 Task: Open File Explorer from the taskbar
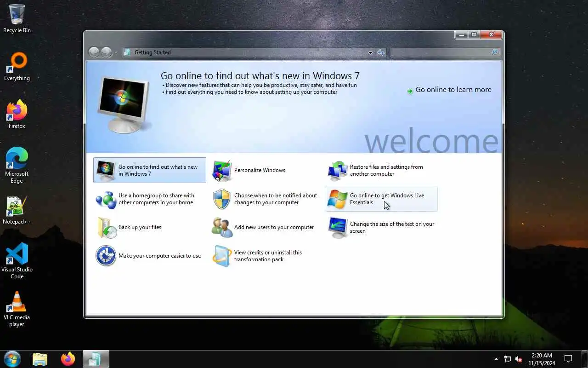point(40,359)
